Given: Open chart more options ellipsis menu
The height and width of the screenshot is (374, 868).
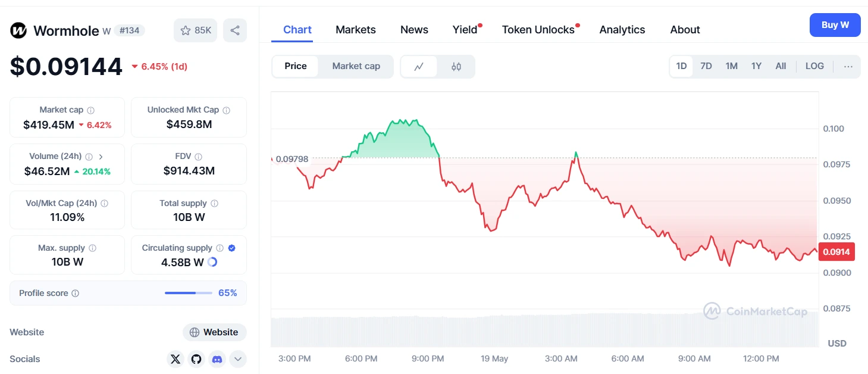Looking at the screenshot, I should (848, 66).
